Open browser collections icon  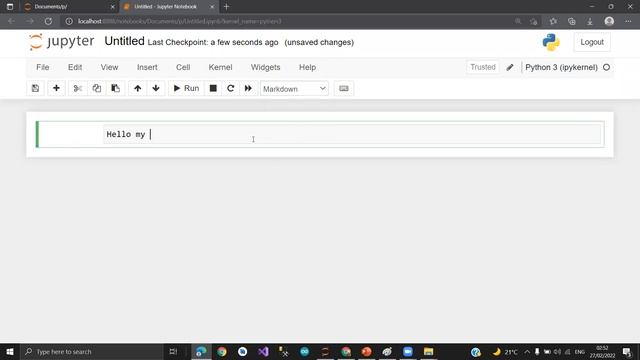click(571, 21)
